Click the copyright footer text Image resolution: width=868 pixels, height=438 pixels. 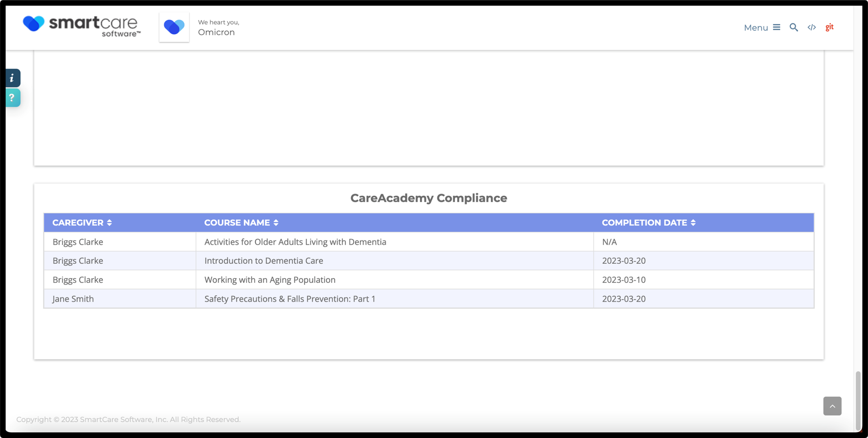coord(128,419)
